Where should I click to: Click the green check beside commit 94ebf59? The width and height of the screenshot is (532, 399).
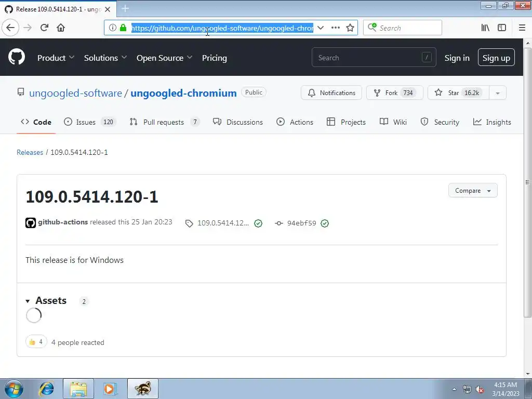(x=325, y=223)
